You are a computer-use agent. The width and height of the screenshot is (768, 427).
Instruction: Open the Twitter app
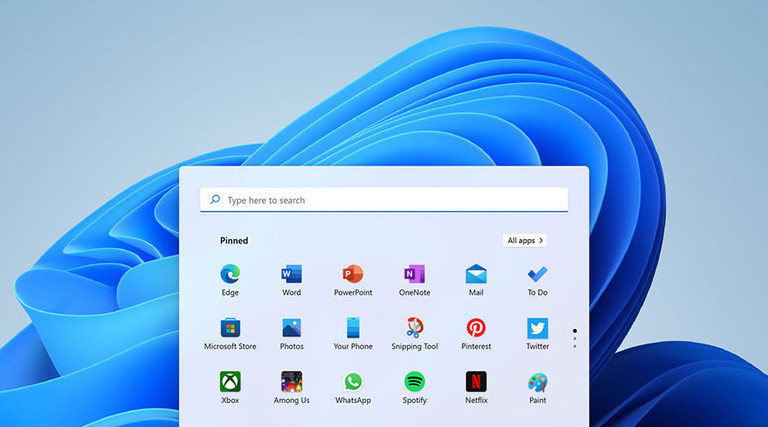click(537, 333)
